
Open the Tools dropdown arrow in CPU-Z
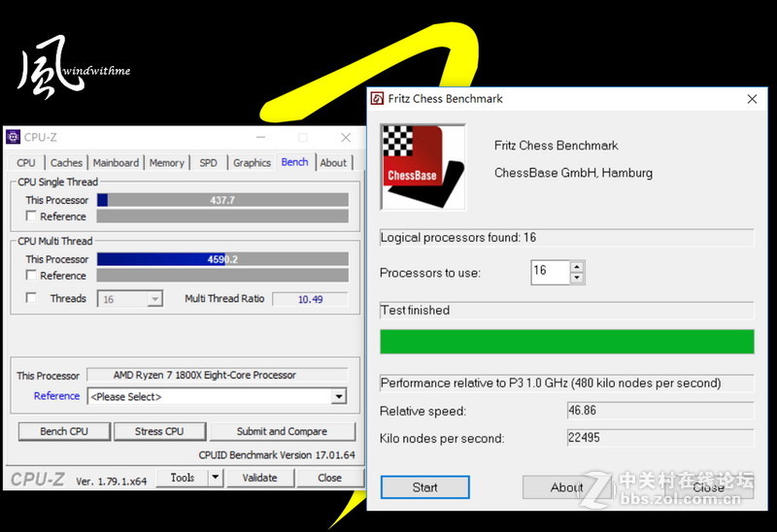coord(215,478)
